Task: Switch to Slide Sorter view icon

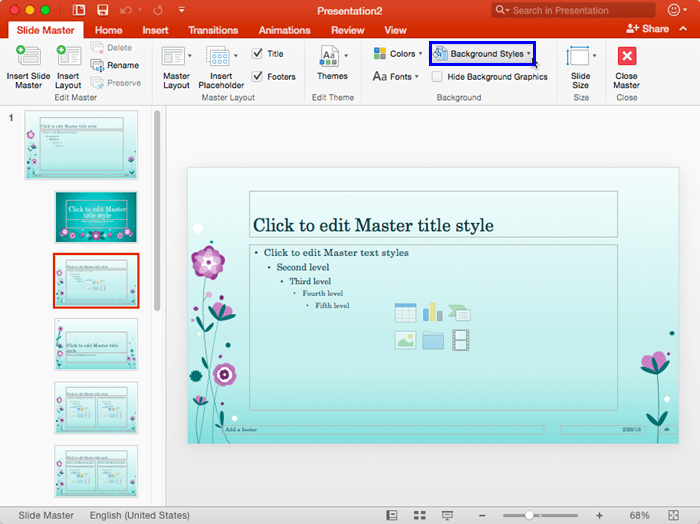Action: tap(420, 516)
